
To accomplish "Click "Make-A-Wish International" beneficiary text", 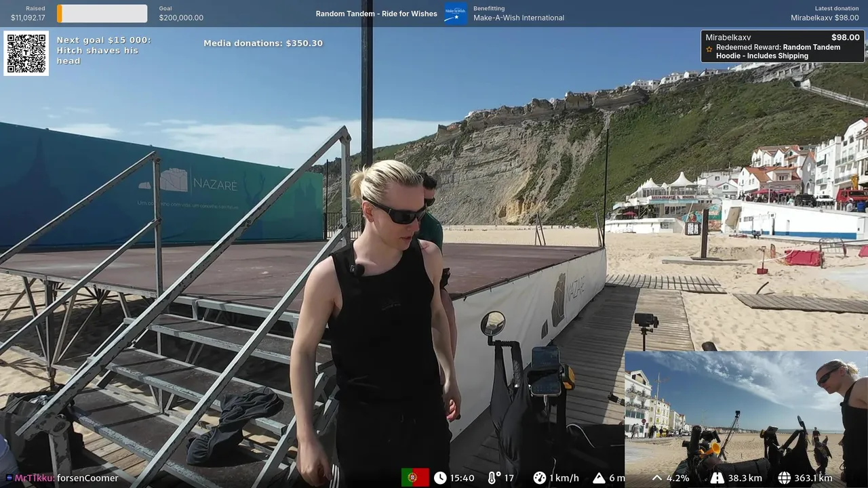I will coord(519,18).
